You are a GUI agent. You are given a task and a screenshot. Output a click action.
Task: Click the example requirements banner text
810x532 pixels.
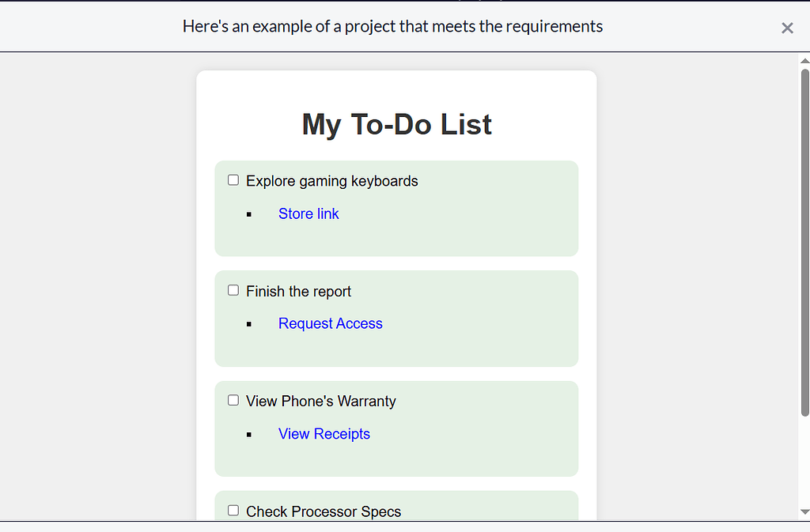393,26
